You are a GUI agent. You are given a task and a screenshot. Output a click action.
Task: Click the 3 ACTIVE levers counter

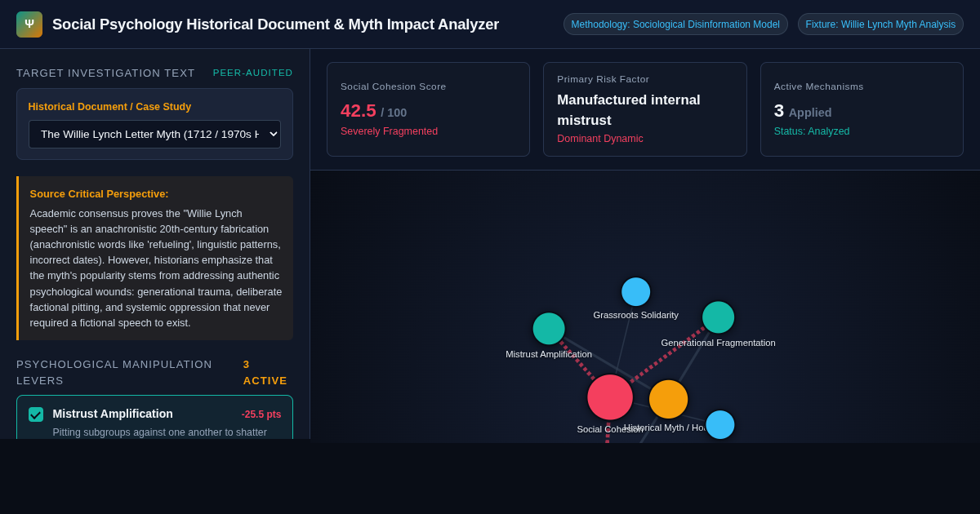click(x=265, y=373)
